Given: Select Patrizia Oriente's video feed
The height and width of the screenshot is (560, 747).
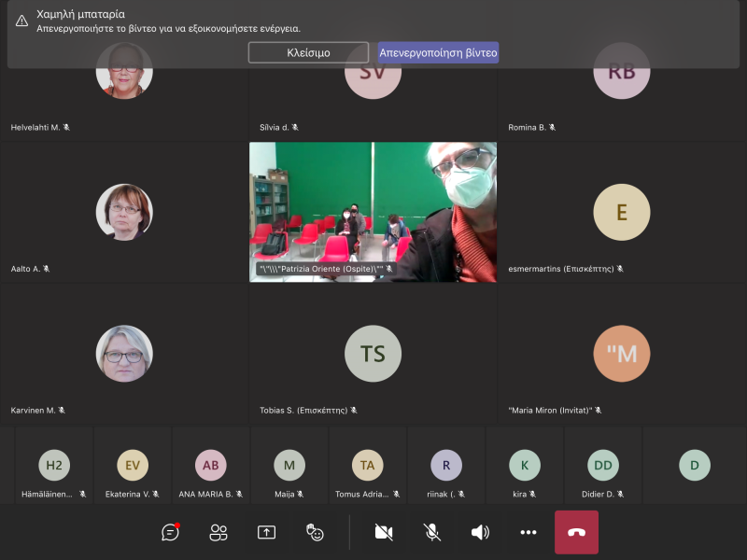Looking at the screenshot, I should 373,212.
